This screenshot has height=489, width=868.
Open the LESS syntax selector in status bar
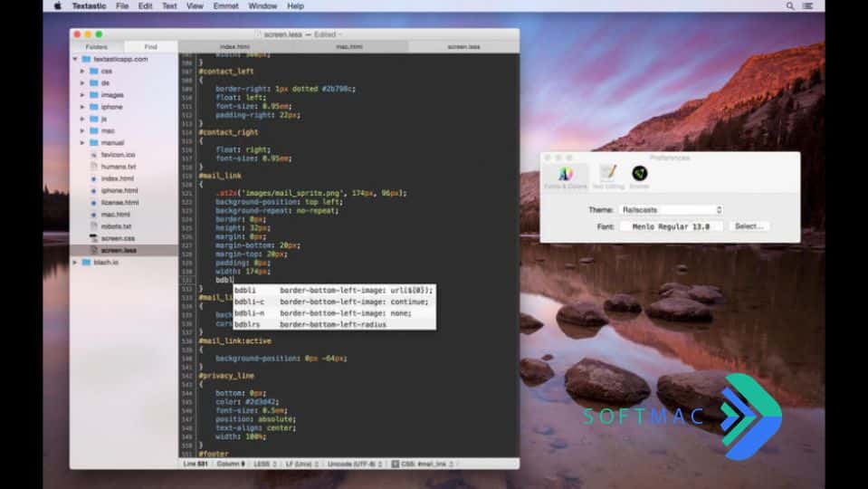[264, 464]
